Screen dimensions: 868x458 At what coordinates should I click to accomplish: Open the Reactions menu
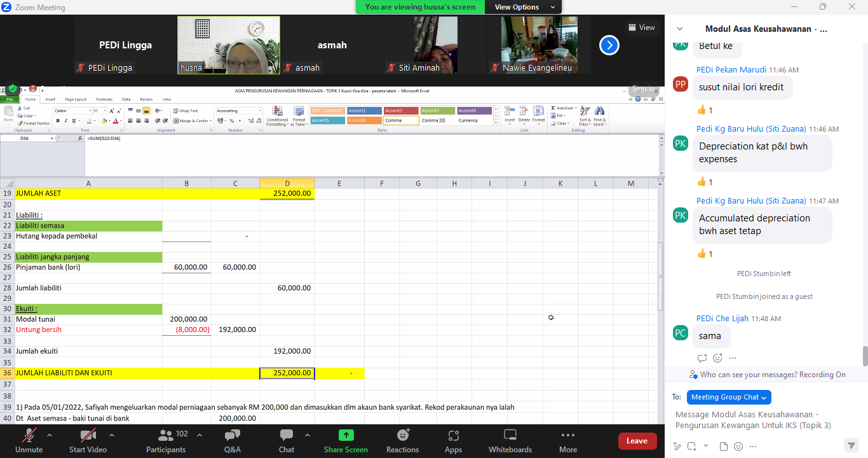(x=402, y=440)
